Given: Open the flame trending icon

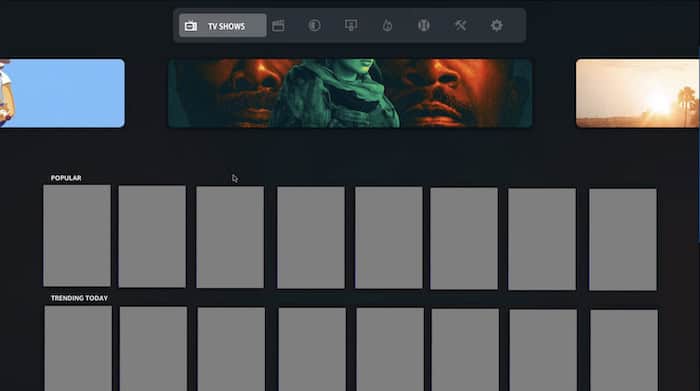Looking at the screenshot, I should (387, 25).
